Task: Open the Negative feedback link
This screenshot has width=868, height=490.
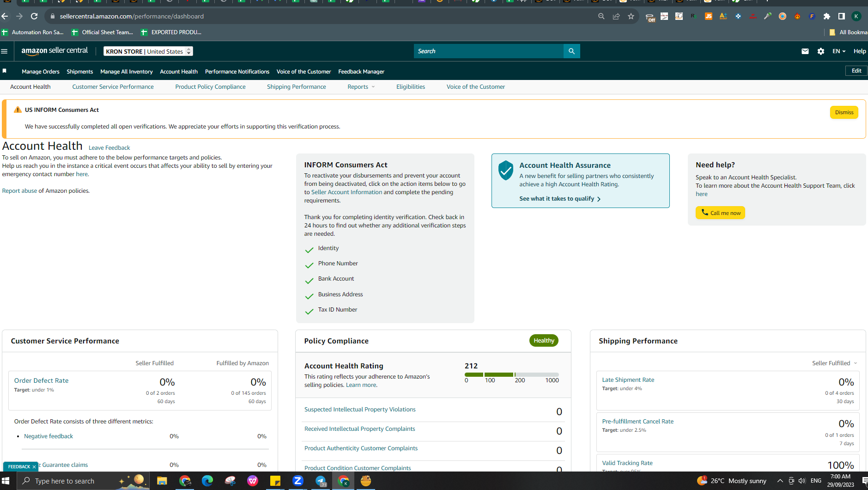Action: pyautogui.click(x=49, y=436)
